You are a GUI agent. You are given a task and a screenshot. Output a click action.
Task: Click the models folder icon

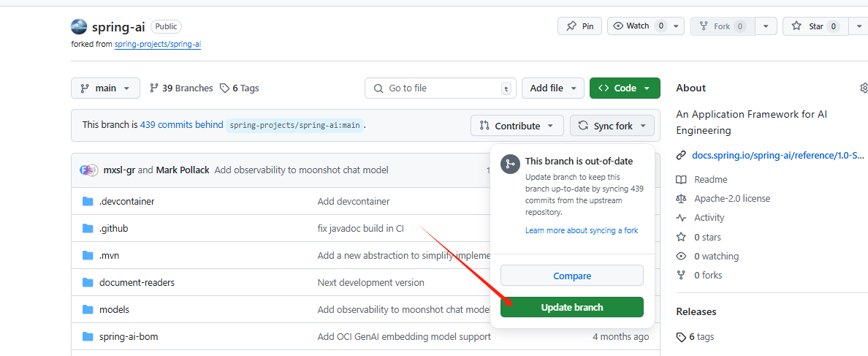click(x=88, y=309)
